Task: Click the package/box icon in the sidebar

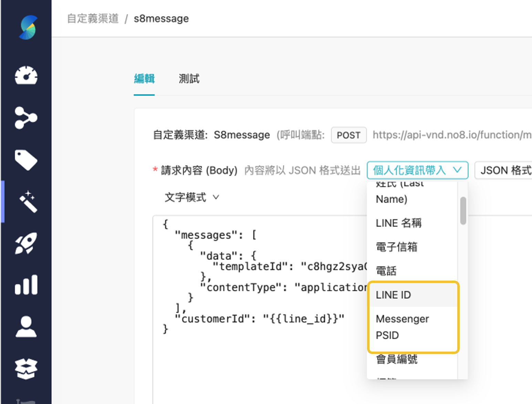Action: pyautogui.click(x=26, y=368)
